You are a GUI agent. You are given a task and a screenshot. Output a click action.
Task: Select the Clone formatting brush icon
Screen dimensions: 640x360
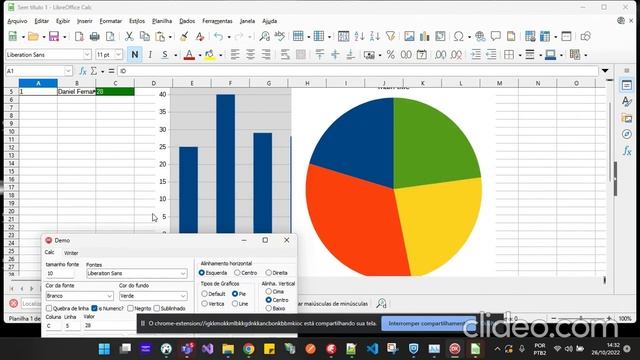[x=184, y=36]
